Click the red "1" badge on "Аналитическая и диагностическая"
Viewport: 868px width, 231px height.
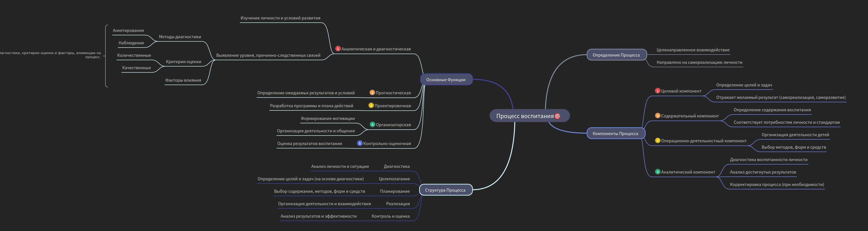coord(337,48)
